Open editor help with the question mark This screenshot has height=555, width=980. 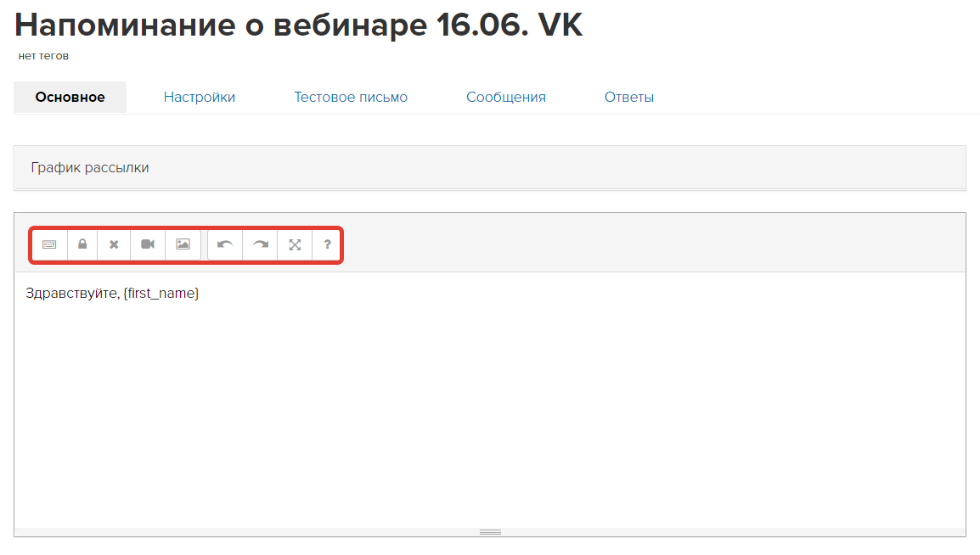click(x=327, y=244)
